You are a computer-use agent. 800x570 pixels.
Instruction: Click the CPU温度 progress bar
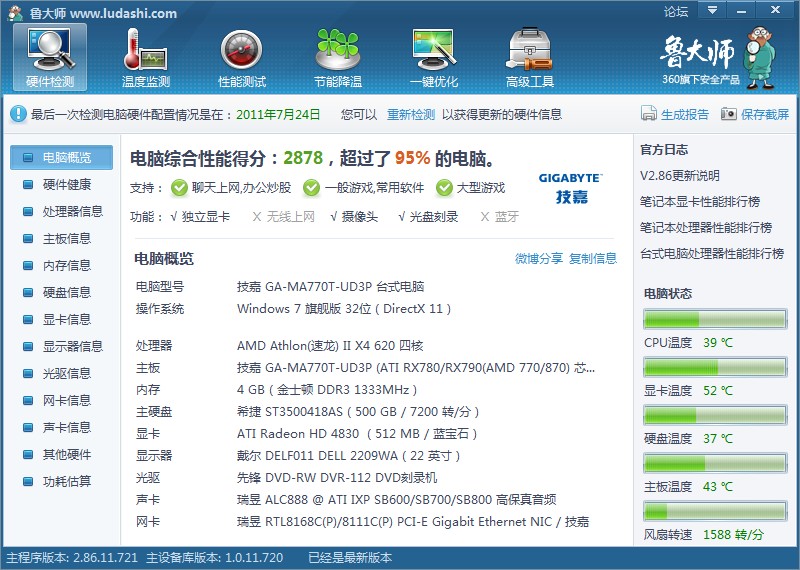715,319
